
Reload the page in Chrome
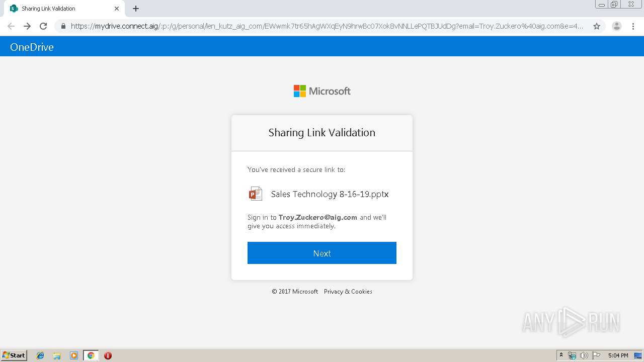point(43,26)
